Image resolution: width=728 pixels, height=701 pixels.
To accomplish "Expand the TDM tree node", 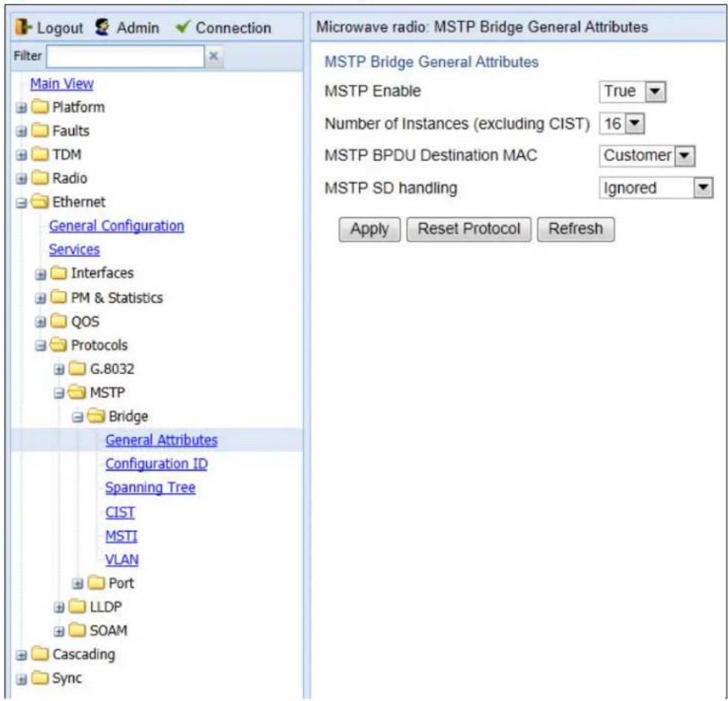I will tap(21, 155).
